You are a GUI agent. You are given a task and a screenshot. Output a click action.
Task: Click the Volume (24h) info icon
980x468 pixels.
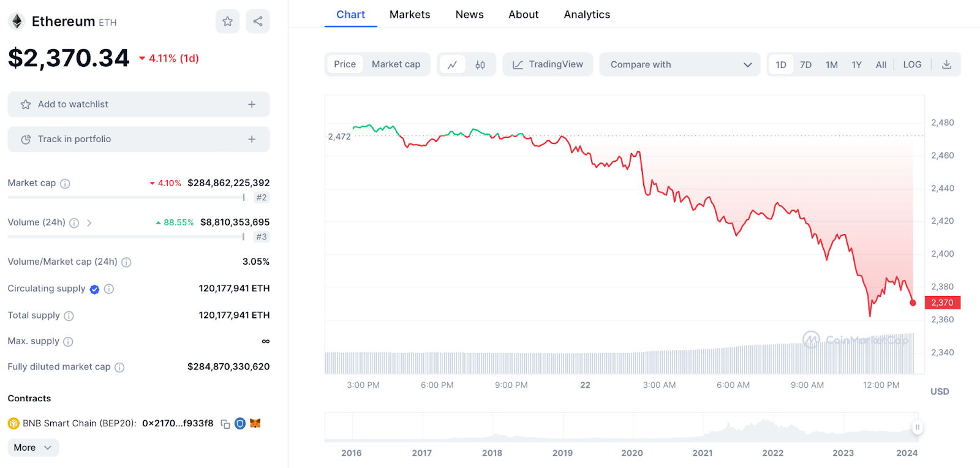[74, 223]
